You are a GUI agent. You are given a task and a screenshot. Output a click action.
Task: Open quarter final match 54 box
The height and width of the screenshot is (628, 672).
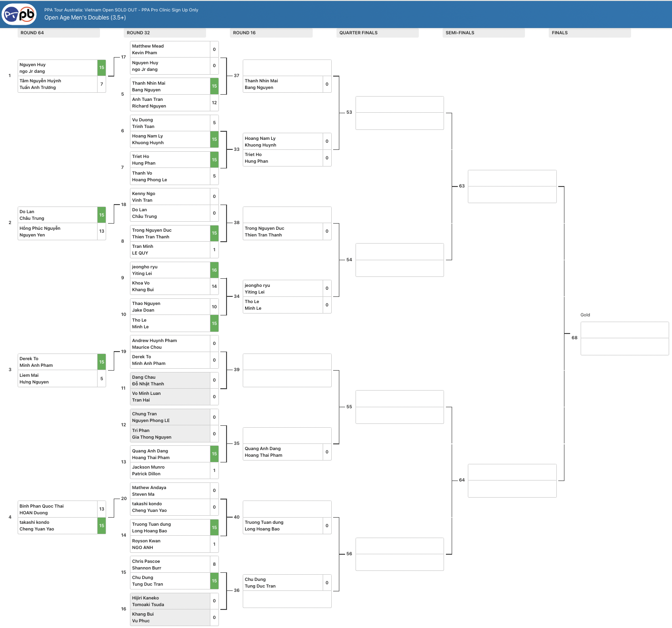[x=400, y=260]
